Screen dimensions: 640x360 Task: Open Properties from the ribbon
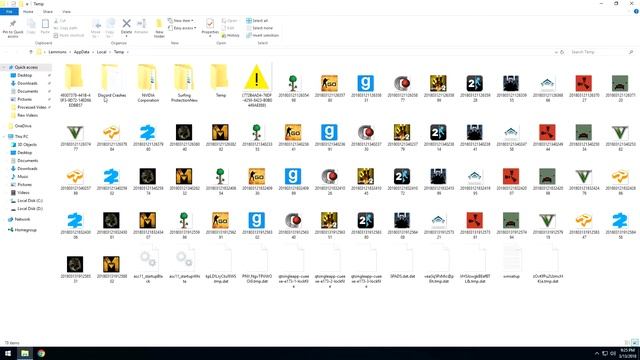(x=210, y=26)
